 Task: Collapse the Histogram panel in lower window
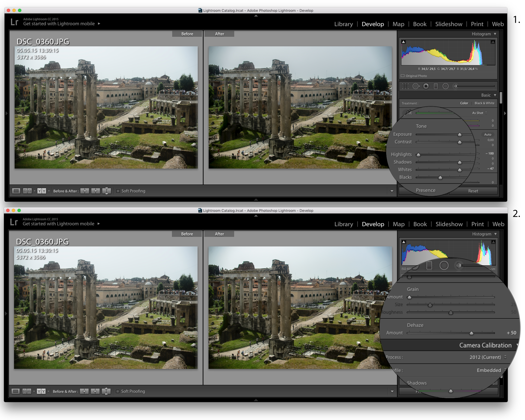pyautogui.click(x=496, y=234)
